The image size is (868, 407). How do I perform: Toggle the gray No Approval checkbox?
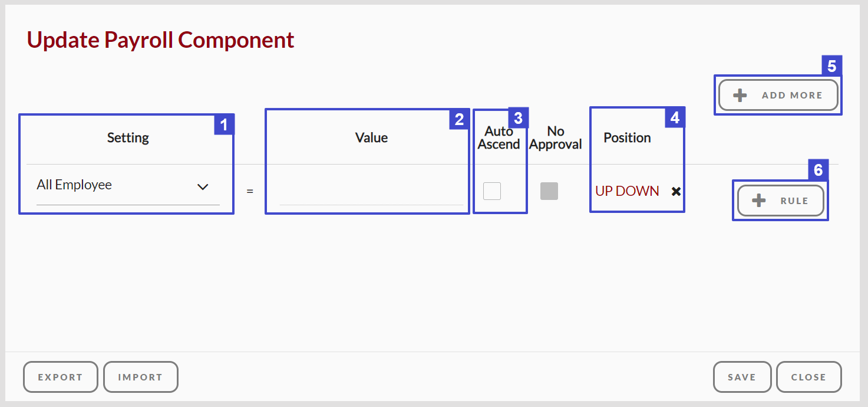pyautogui.click(x=549, y=191)
